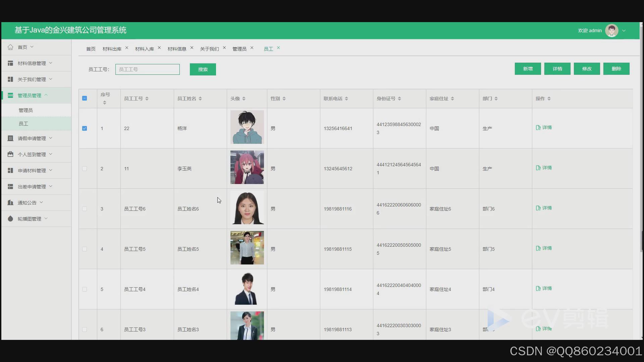This screenshot has height=362, width=644.
Task: Check the checkbox for 员工姓名3 row
Action: click(x=85, y=329)
